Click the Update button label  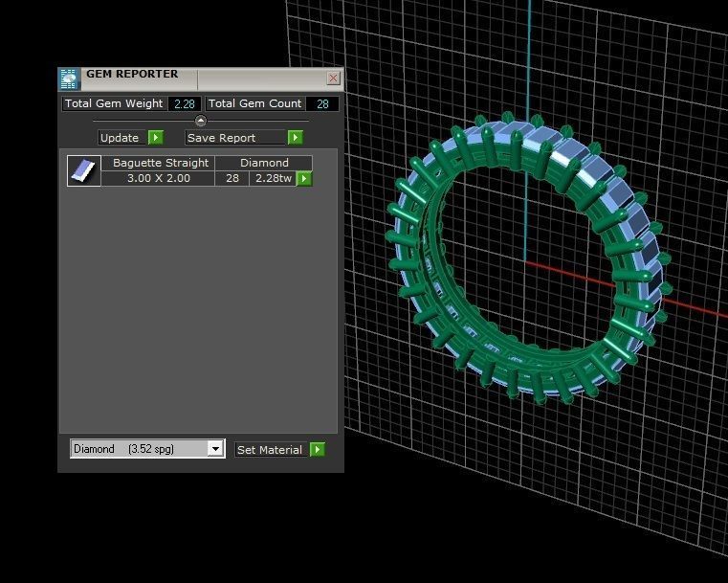coord(120,138)
